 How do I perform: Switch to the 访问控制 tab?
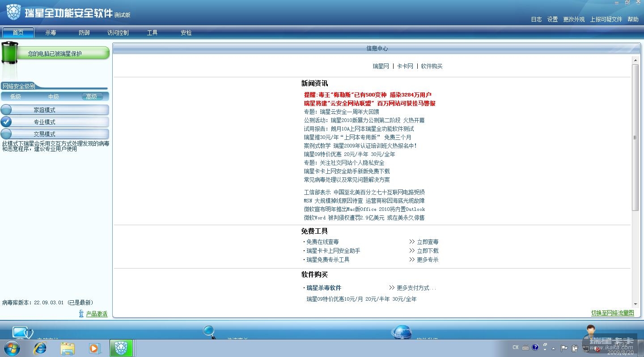click(118, 33)
